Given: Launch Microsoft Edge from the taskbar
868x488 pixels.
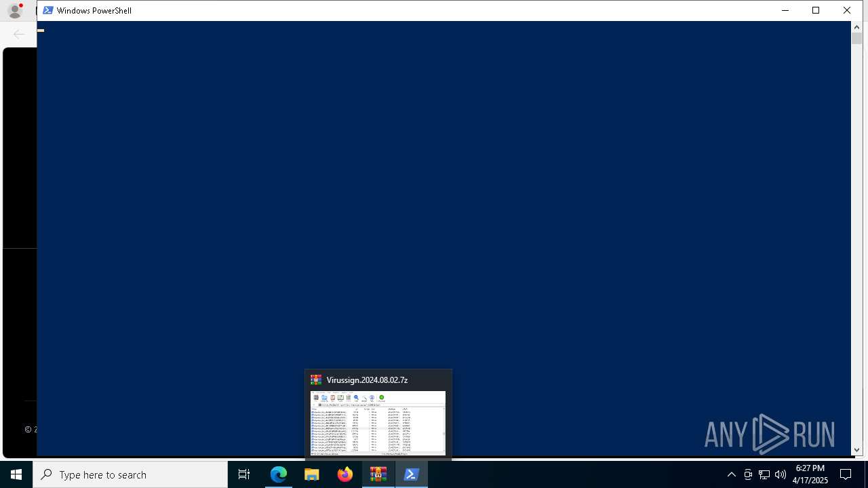Looking at the screenshot, I should 279,474.
